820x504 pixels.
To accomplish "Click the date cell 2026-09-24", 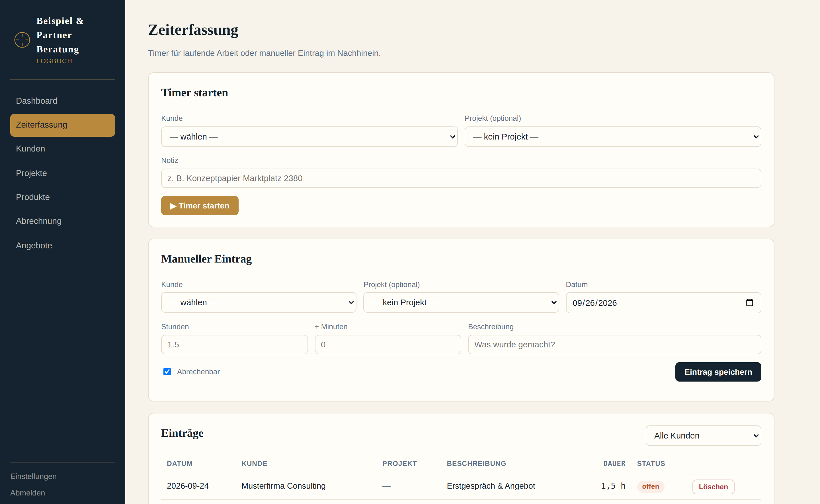I will click(188, 486).
